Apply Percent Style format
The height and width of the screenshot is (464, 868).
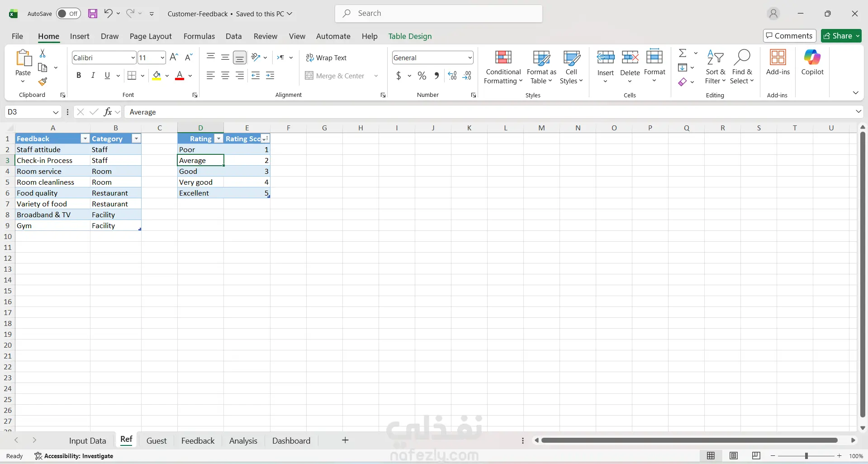tap(422, 76)
